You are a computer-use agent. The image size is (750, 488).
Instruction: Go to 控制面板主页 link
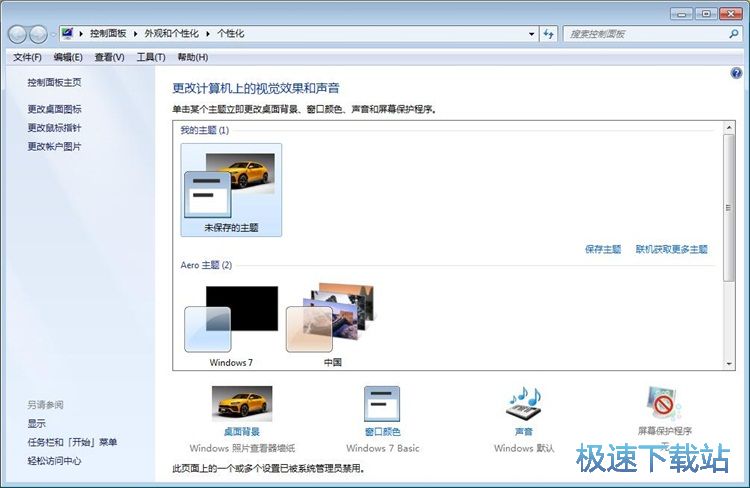point(54,82)
